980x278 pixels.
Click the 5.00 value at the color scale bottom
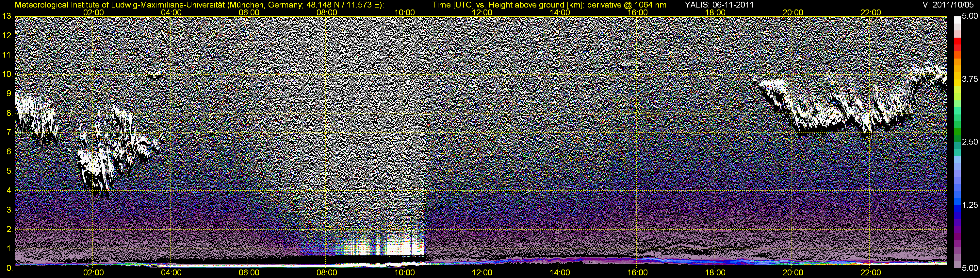pyautogui.click(x=970, y=268)
